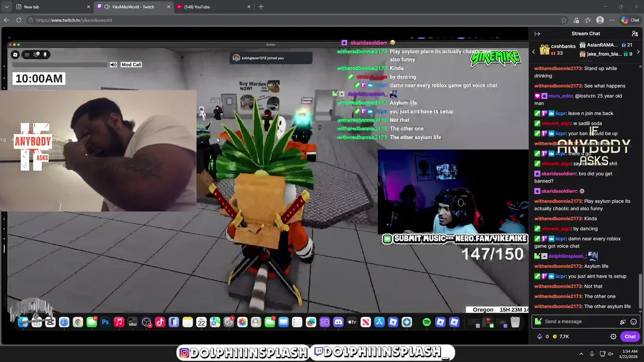Close the (148) YouTube tab
This screenshot has height=362, width=644.
tap(249, 7)
